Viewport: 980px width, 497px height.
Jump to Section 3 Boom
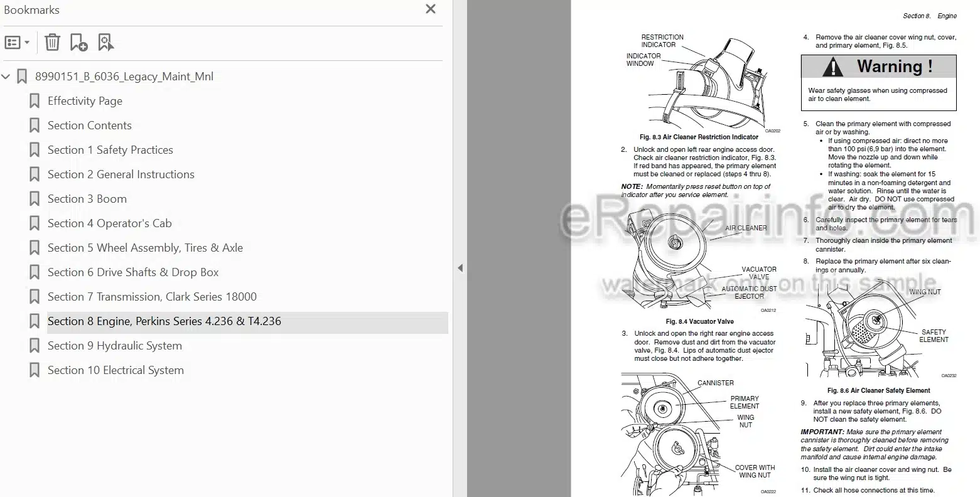point(87,199)
